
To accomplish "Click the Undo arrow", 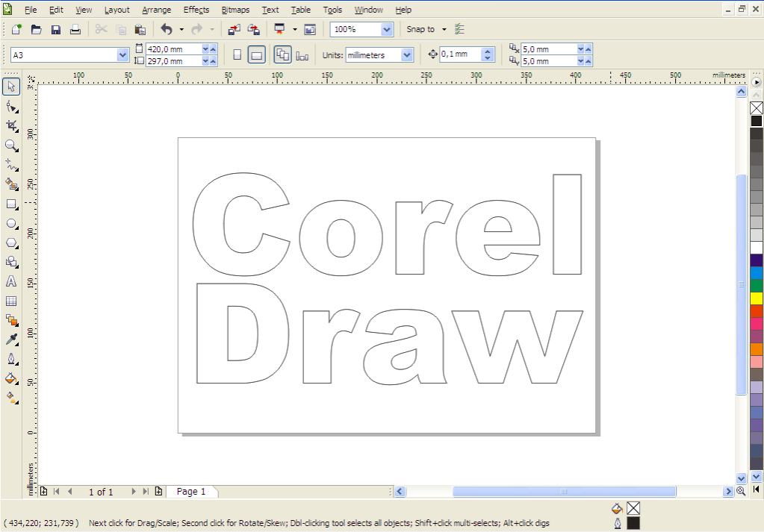I will (167, 30).
